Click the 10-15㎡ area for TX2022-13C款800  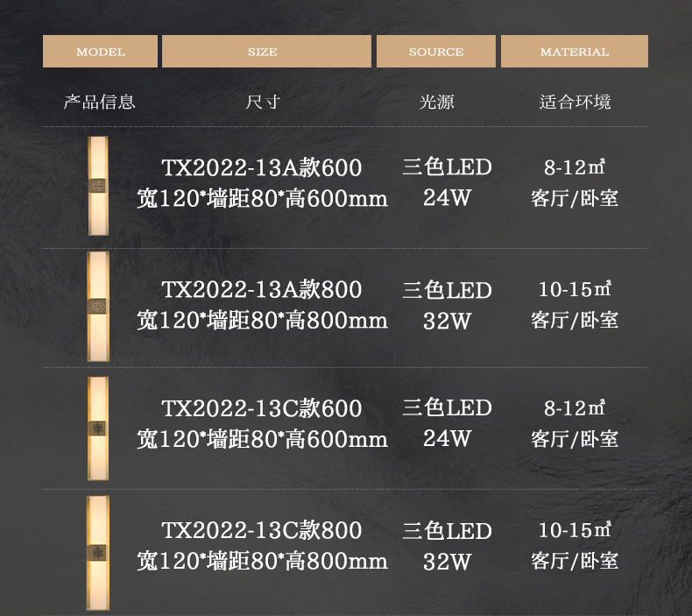coord(575,530)
